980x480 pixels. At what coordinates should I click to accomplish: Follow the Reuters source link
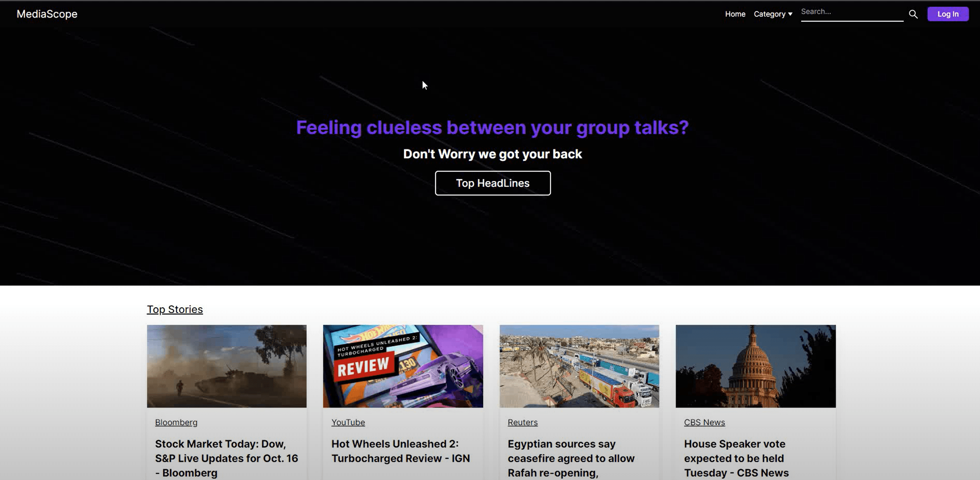522,422
